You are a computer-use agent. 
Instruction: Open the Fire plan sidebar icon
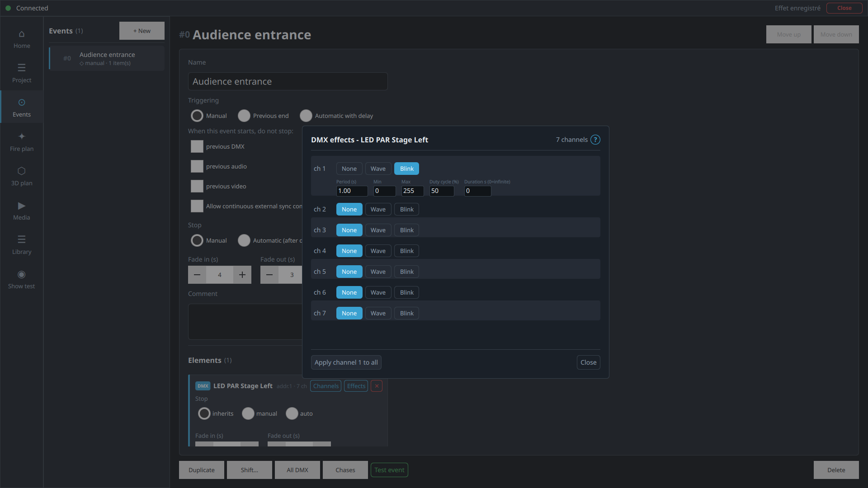pos(22,142)
